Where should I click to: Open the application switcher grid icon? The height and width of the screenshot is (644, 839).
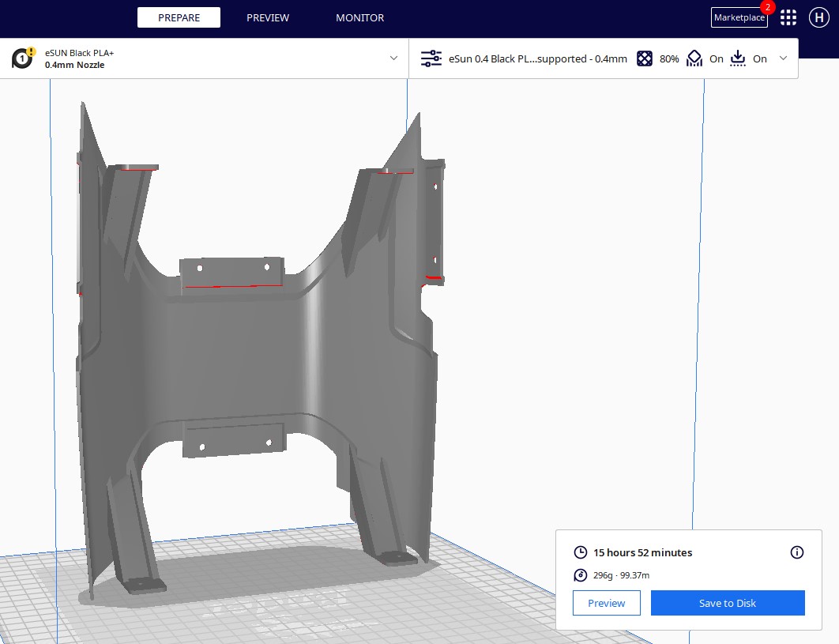(x=788, y=17)
